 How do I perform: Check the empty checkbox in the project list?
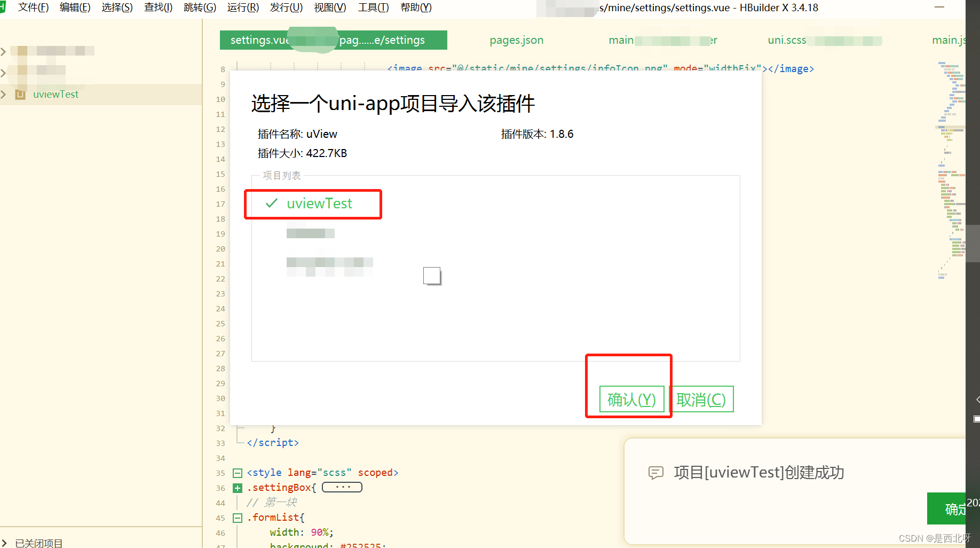click(x=432, y=276)
